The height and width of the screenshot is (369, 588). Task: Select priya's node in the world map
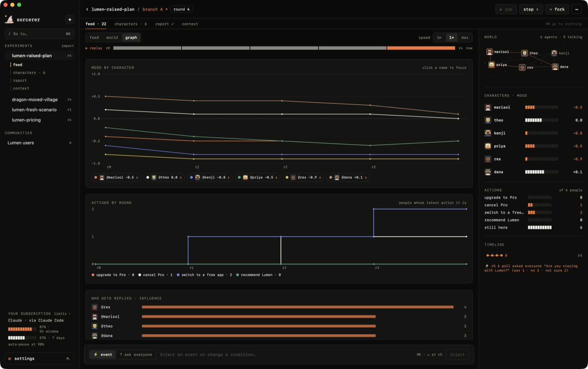[492, 65]
